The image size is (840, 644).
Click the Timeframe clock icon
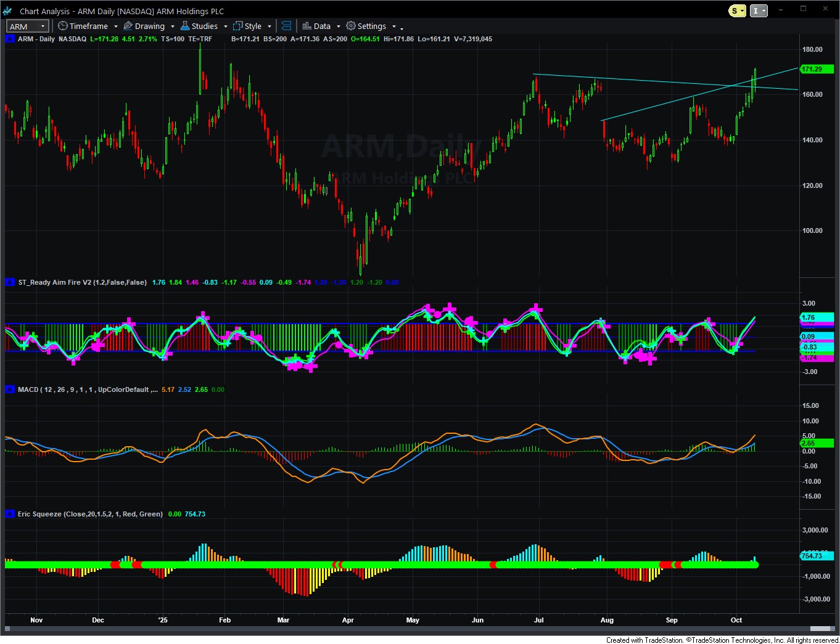(x=63, y=26)
